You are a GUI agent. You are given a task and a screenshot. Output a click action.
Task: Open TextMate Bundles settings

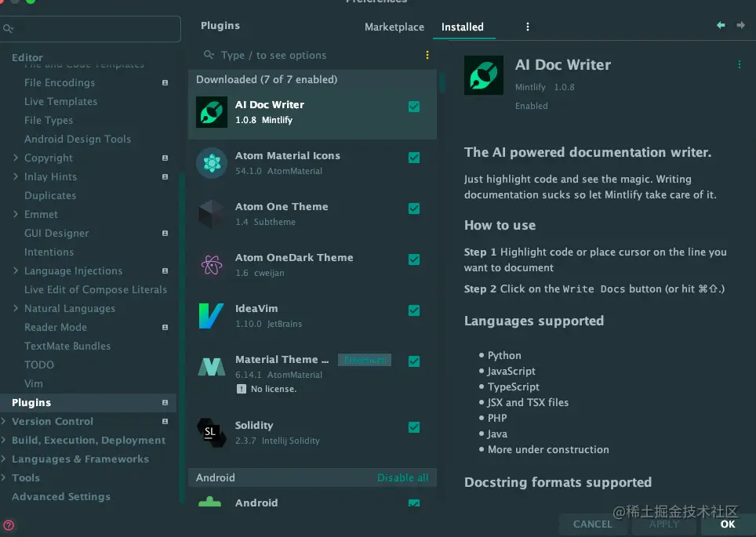coord(67,346)
